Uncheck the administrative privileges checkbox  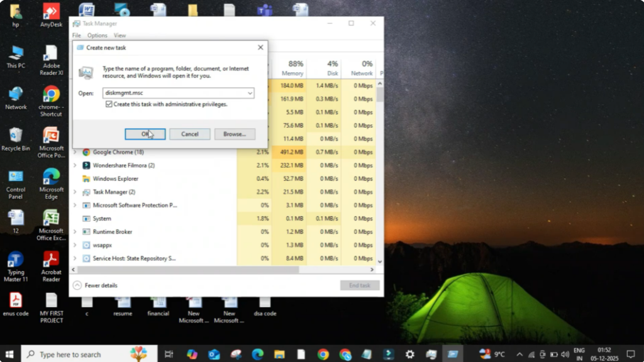tap(109, 104)
